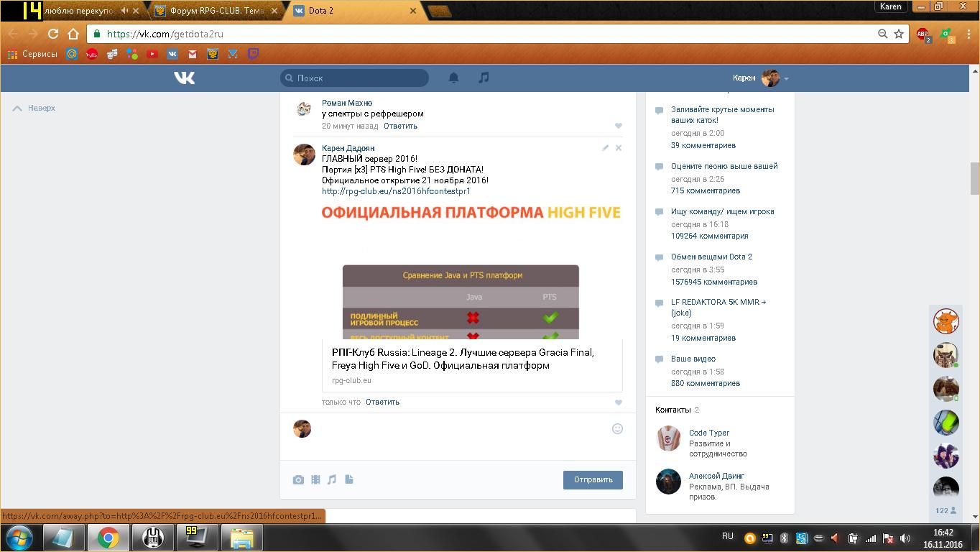This screenshot has height=552, width=980.
Task: Edit Карен Дадоян's comment with pencil icon
Action: tap(605, 148)
